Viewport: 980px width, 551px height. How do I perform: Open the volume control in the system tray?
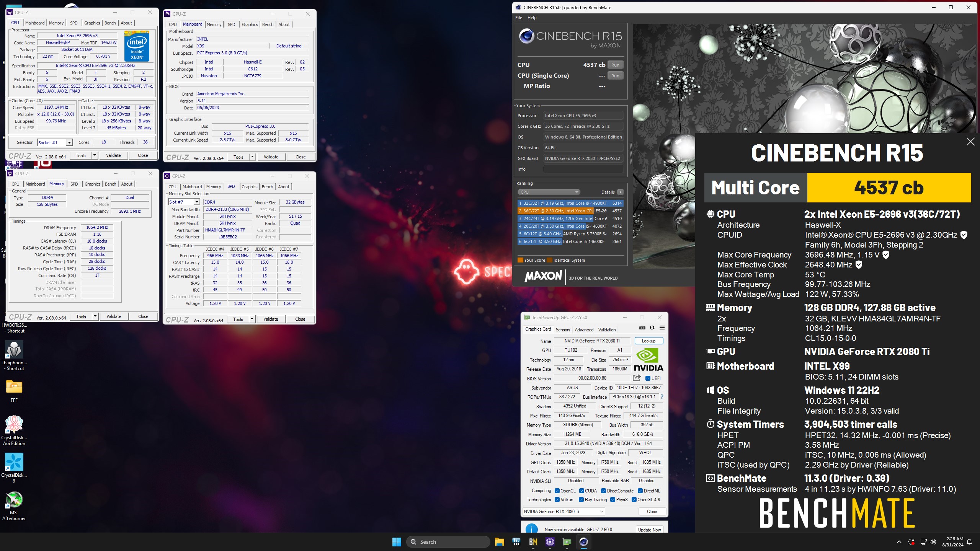[933, 542]
